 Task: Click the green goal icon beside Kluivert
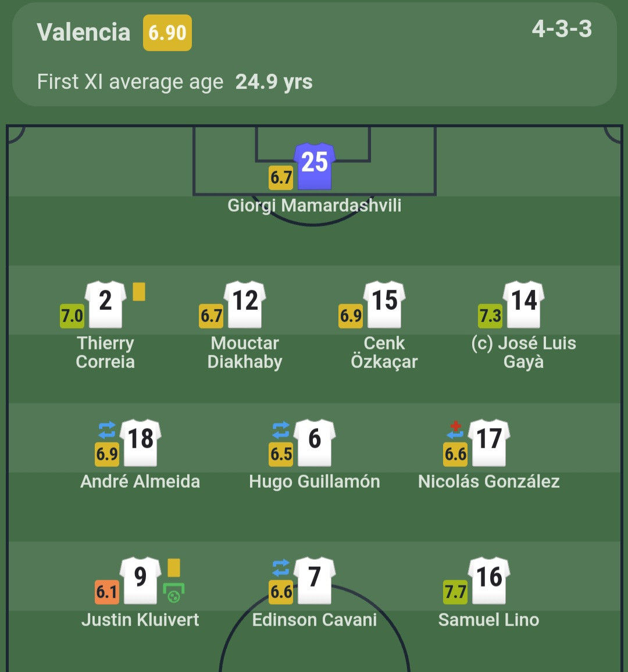click(174, 593)
